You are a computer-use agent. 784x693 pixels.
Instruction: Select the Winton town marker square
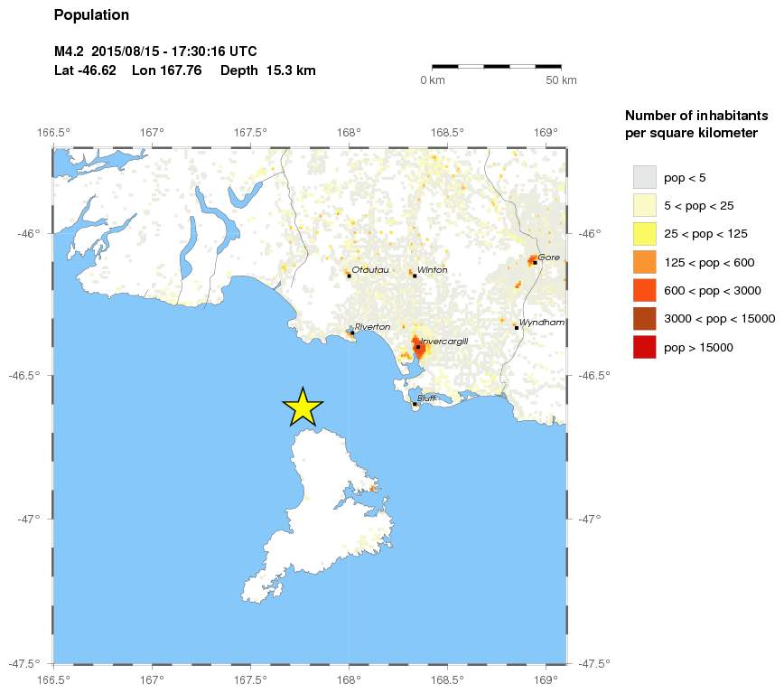415,276
